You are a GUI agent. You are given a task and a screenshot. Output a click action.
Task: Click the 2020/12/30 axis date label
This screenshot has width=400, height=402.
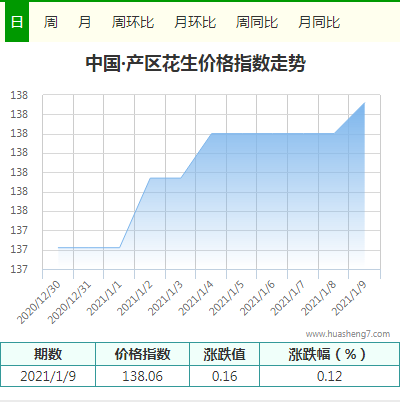tap(39, 302)
